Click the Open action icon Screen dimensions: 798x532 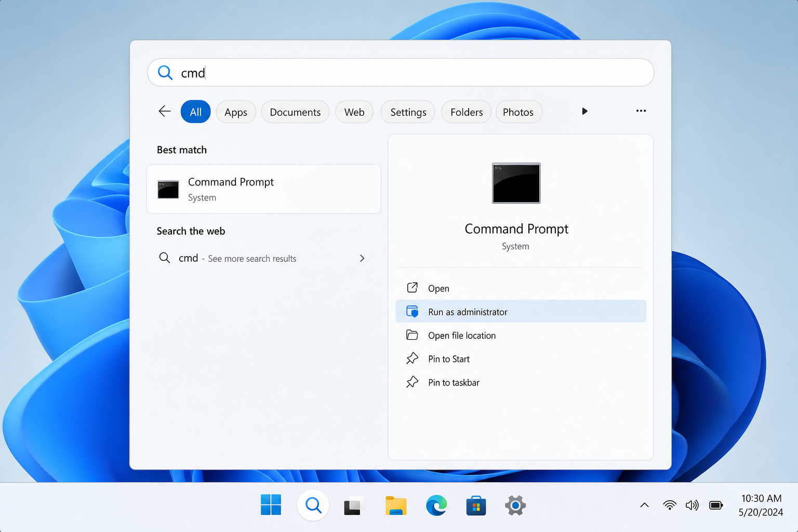pos(412,287)
